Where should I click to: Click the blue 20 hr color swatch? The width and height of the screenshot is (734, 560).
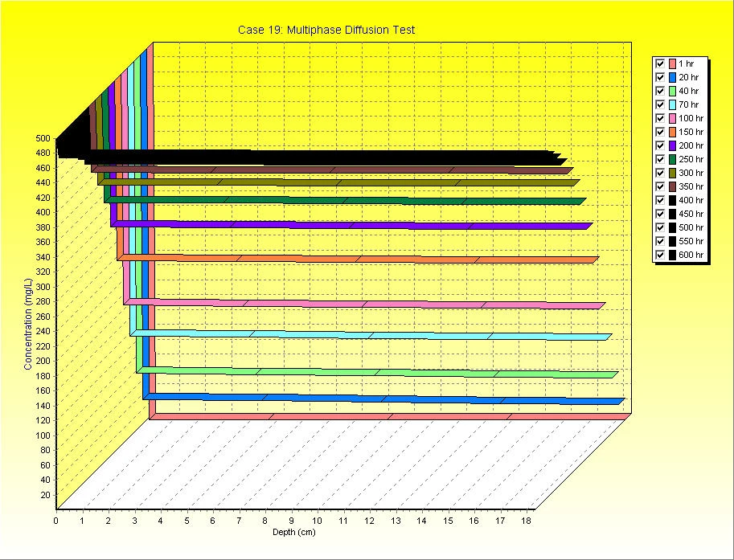pyautogui.click(x=672, y=77)
